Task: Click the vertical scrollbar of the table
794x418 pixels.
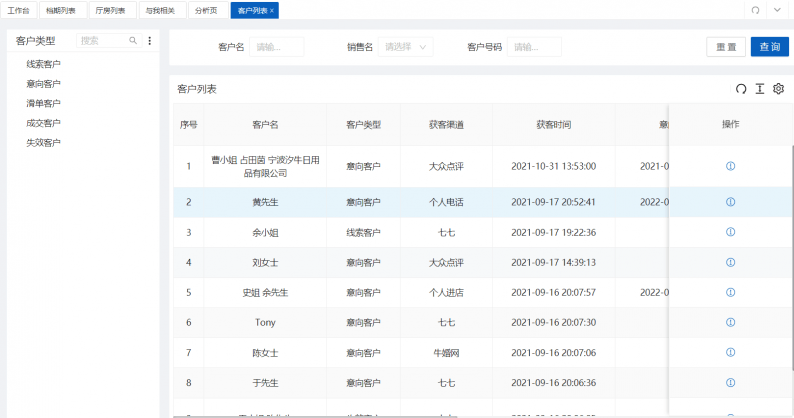Action: click(x=792, y=258)
